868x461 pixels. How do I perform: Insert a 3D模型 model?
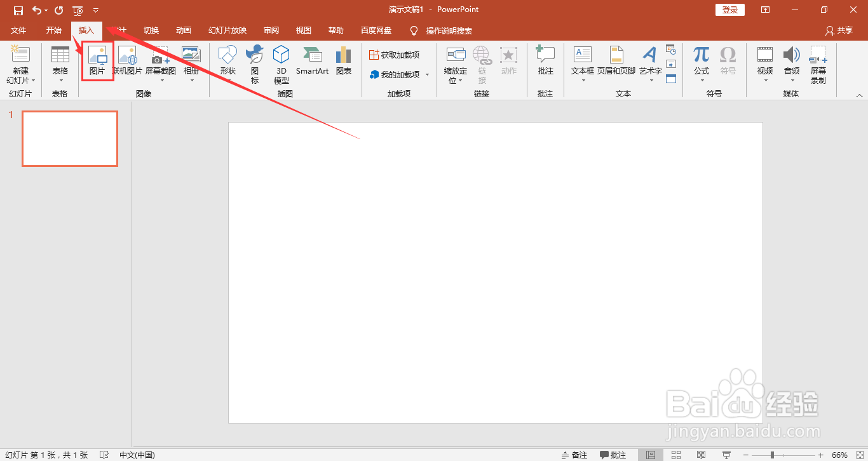pyautogui.click(x=281, y=65)
